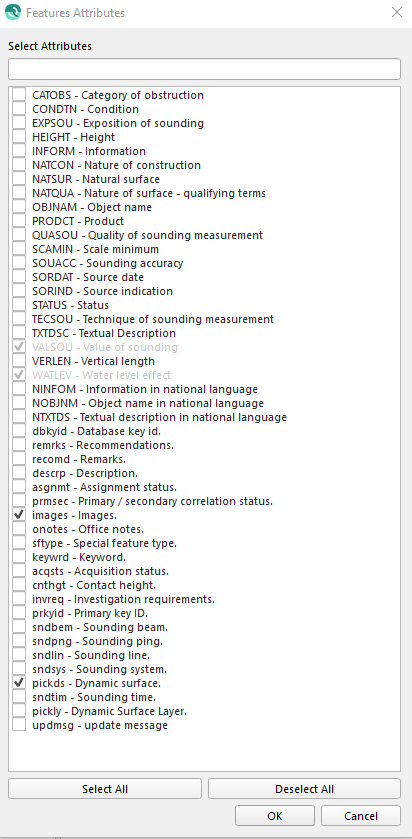Image resolution: width=412 pixels, height=839 pixels.
Task: Tick the VERLEN Vertical length checkbox
Action: pyautogui.click(x=19, y=361)
